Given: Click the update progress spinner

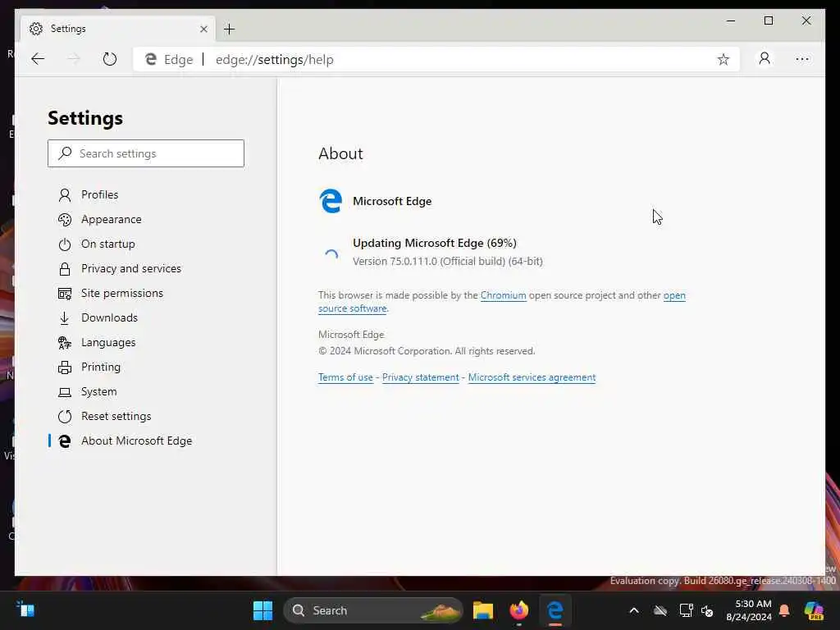Looking at the screenshot, I should 331,255.
